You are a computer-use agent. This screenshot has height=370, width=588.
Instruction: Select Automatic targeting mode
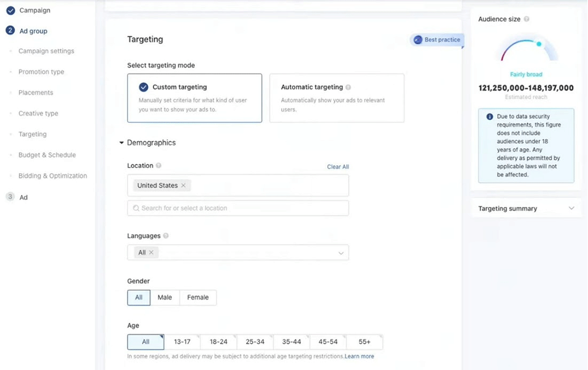point(336,97)
